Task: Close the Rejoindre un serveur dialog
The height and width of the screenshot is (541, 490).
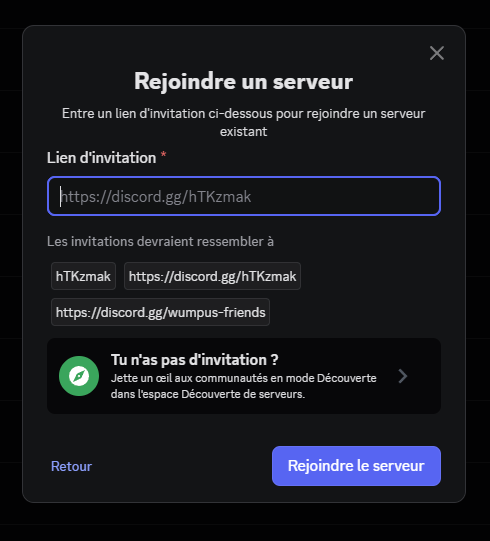Action: point(437,53)
